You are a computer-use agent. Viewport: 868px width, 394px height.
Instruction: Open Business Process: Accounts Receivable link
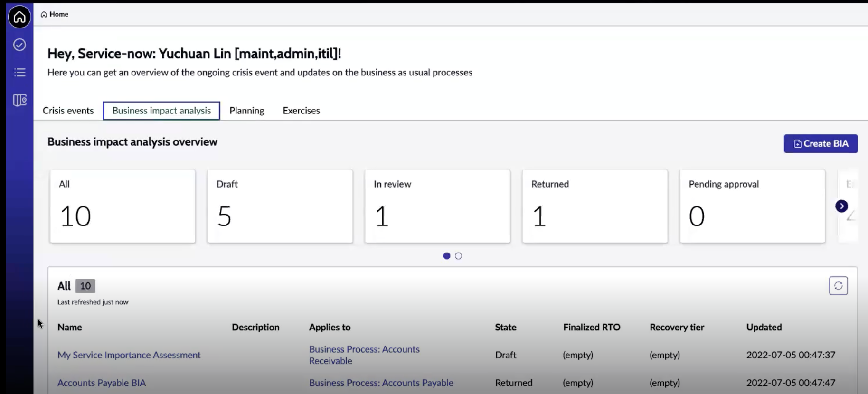[x=364, y=355]
